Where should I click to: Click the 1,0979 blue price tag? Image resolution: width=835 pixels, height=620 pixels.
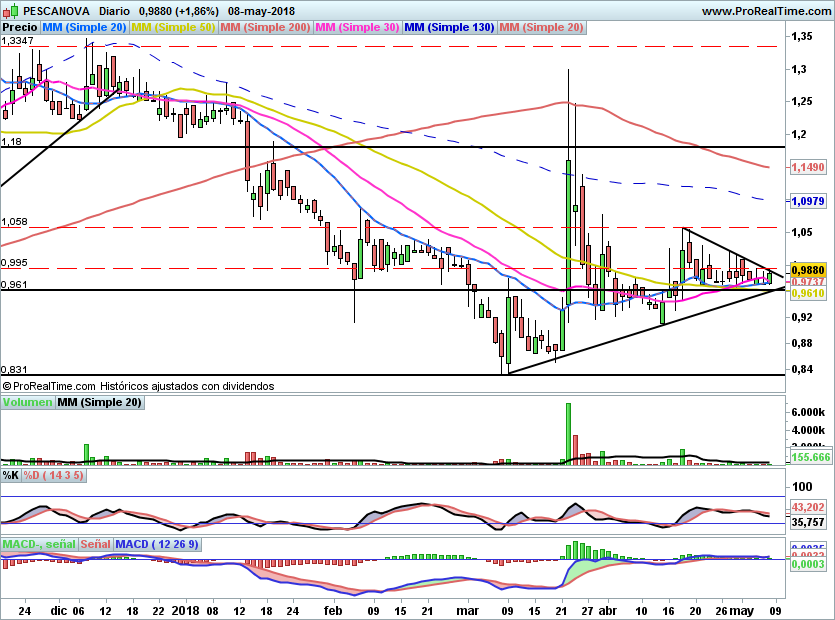(x=807, y=201)
